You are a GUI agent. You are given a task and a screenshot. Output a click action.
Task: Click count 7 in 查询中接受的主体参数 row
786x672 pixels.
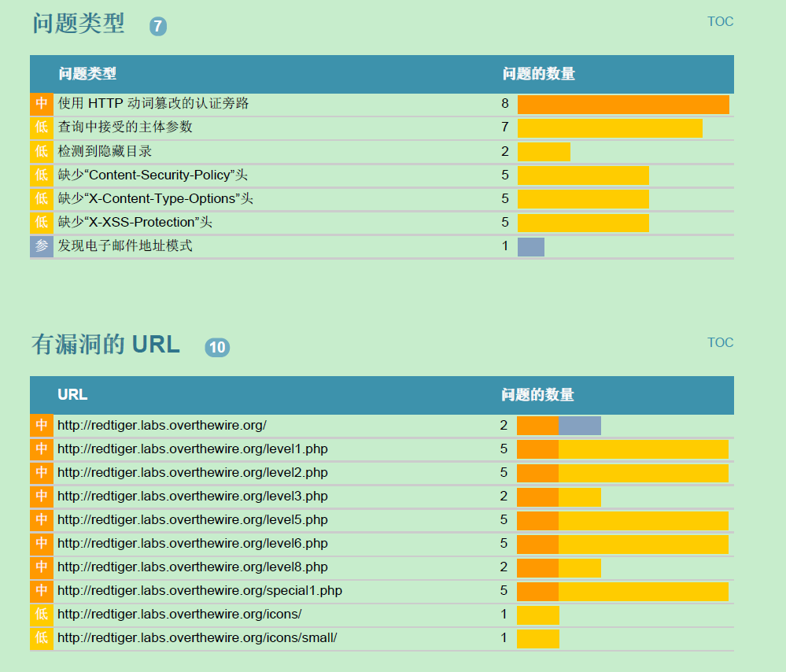505,127
